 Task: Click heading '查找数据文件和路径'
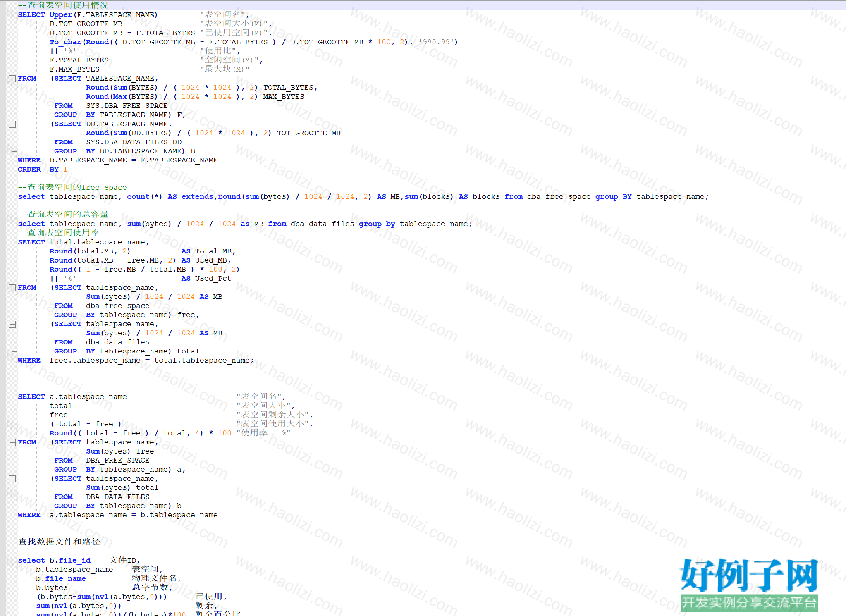point(59,542)
